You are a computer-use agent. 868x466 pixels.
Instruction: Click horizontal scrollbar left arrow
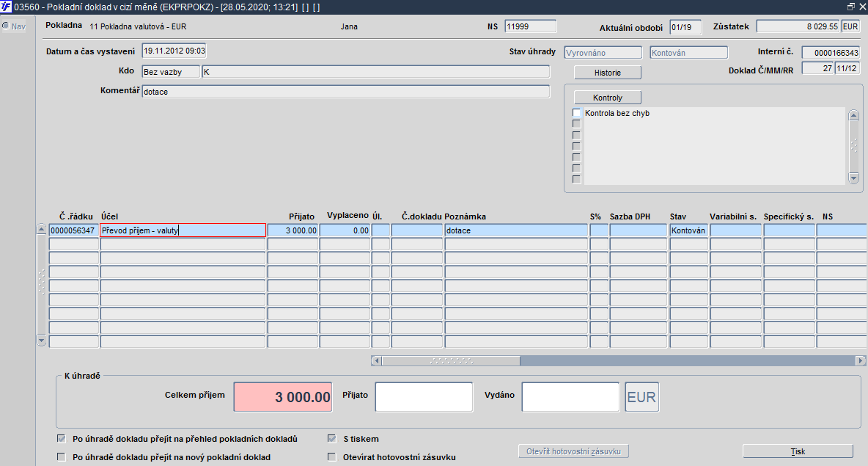(376, 361)
